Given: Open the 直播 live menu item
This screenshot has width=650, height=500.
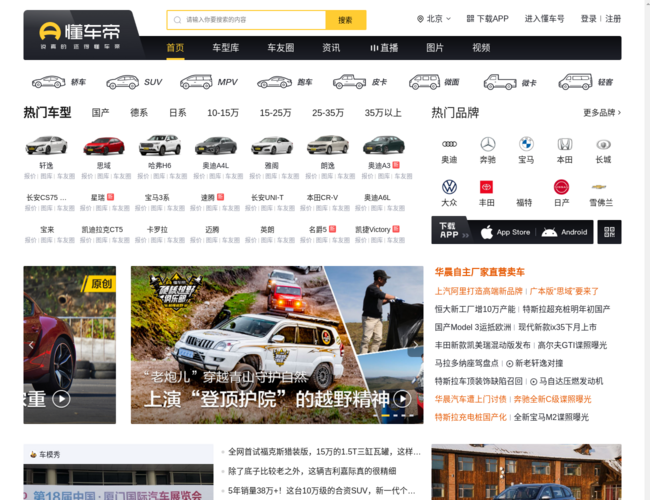Looking at the screenshot, I should pos(384,48).
